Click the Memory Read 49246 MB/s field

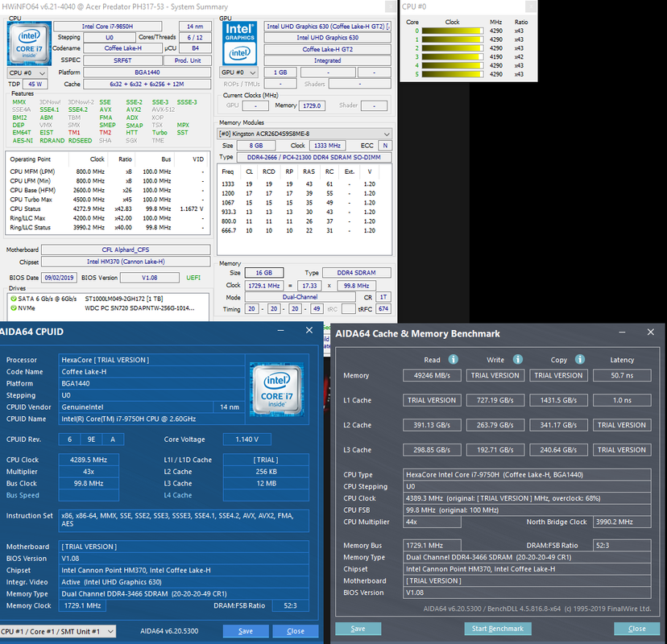tap(432, 375)
